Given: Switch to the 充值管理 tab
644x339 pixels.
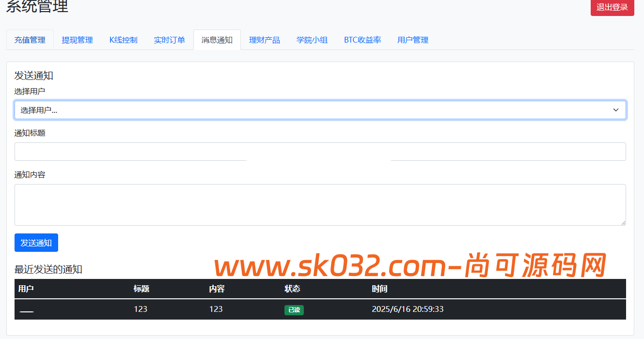Looking at the screenshot, I should 30,40.
